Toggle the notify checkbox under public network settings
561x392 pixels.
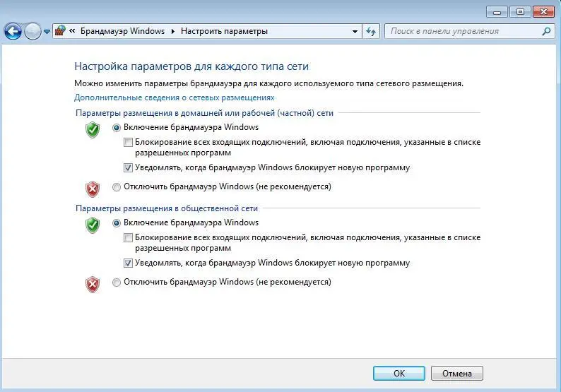128,263
